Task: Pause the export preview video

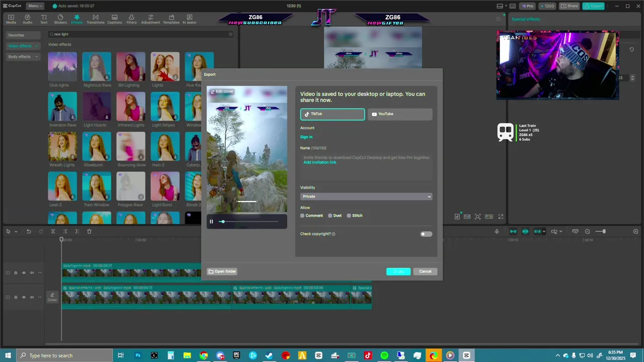Action: (x=211, y=222)
